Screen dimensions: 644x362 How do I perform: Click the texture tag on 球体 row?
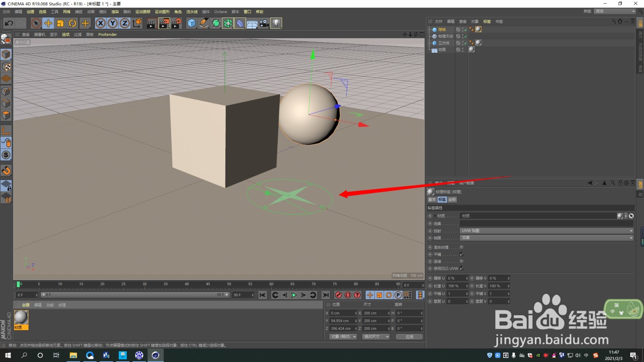click(478, 29)
